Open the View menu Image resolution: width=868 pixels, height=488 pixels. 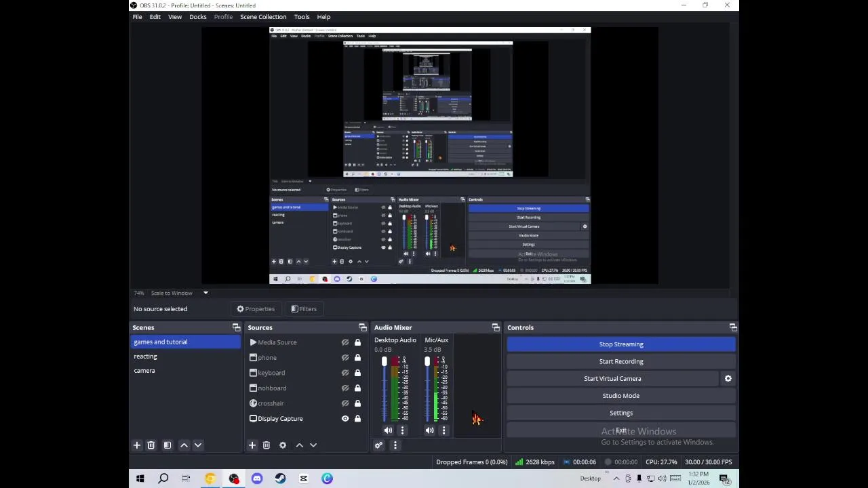(x=175, y=17)
